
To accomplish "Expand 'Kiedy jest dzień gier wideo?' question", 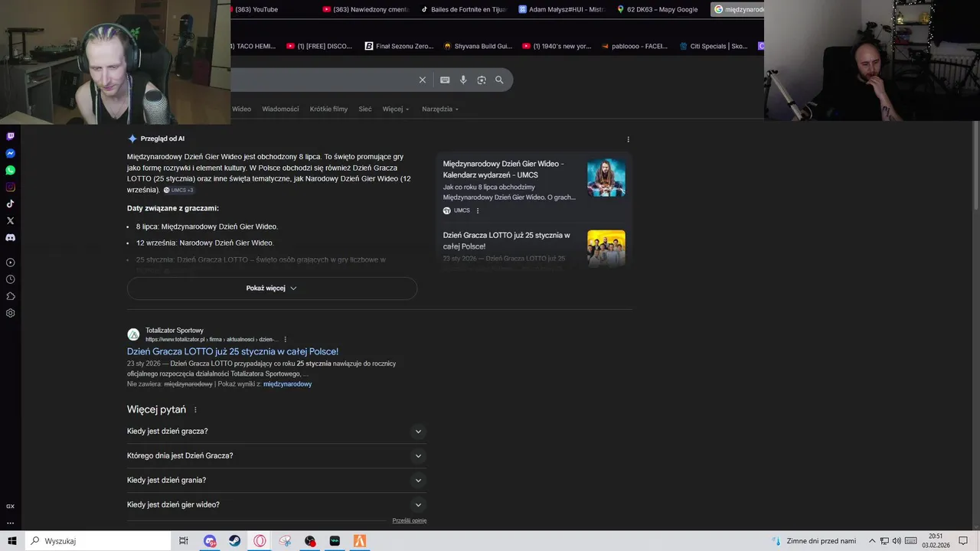I will click(x=276, y=505).
